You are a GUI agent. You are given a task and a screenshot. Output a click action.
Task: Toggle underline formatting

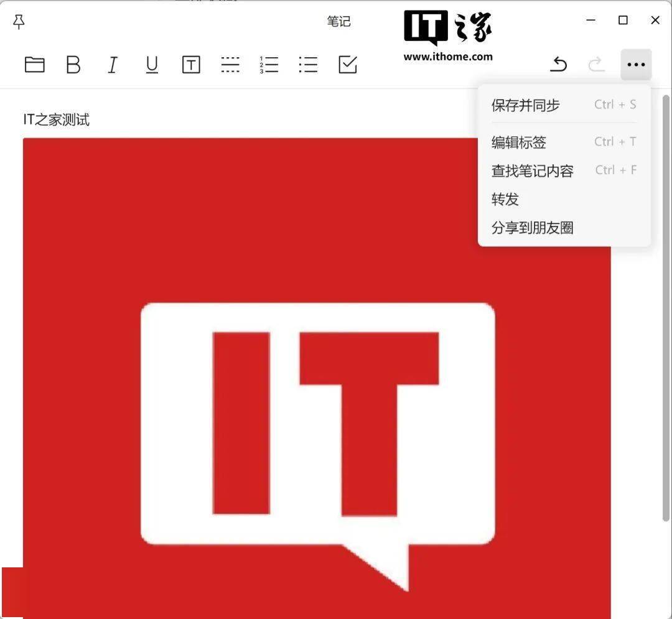152,65
